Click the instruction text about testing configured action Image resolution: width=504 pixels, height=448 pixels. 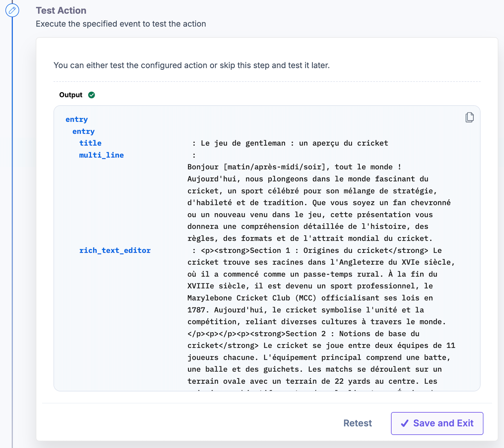(191, 65)
